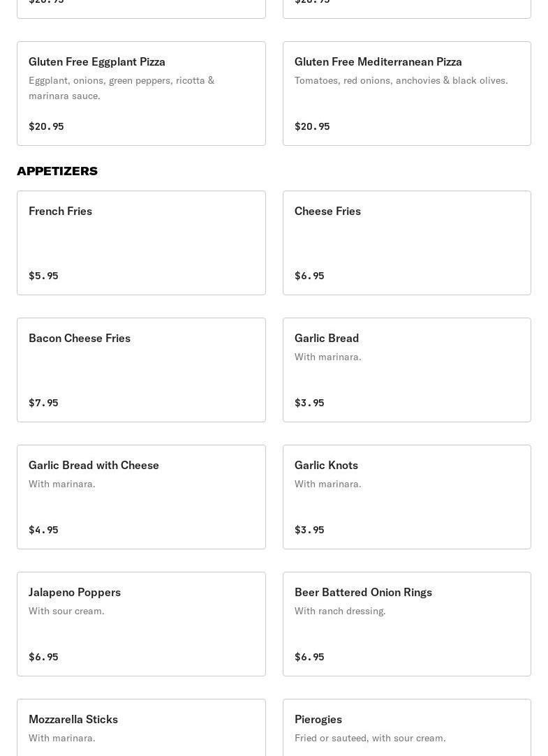Open the plain Cheese Fries item for $6.95
548x756 pixels.
(406, 242)
